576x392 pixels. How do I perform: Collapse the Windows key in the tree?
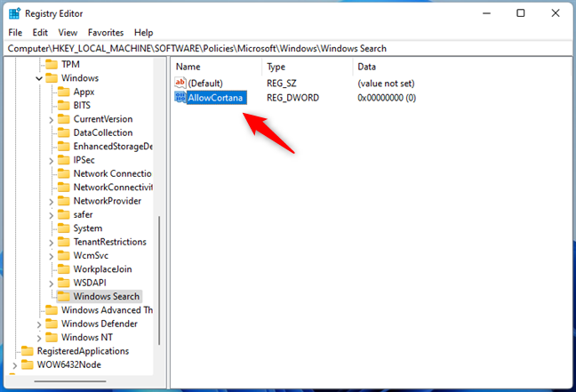click(x=39, y=78)
